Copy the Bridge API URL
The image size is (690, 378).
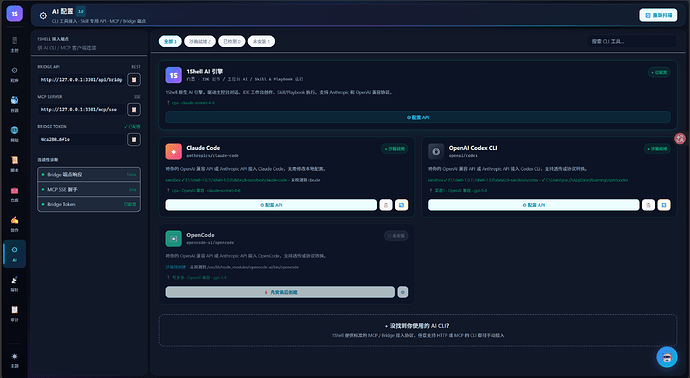134,80
